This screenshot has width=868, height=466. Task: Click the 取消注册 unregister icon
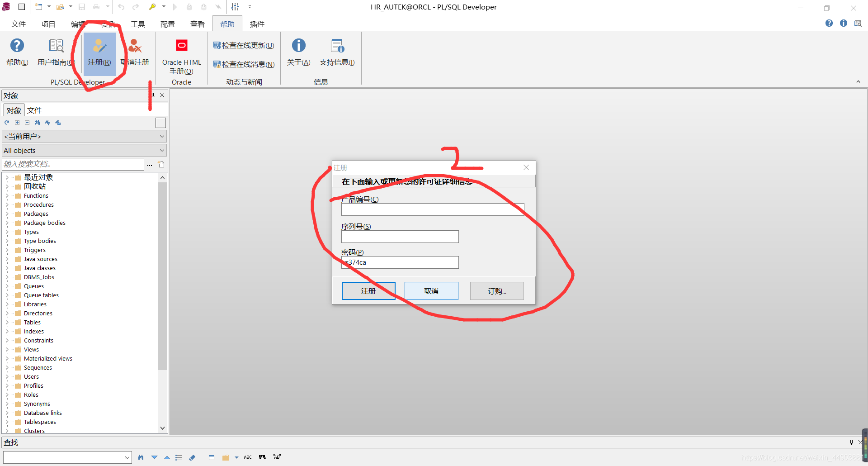click(135, 52)
